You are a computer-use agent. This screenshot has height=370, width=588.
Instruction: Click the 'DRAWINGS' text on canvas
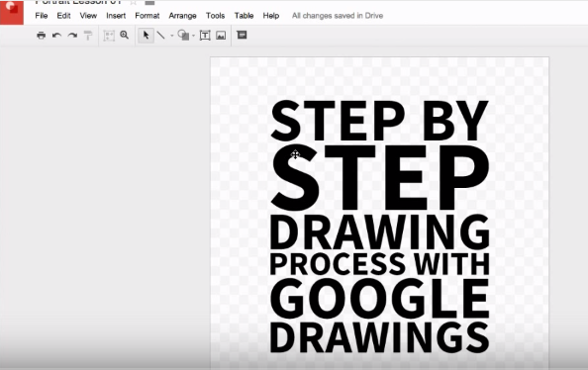pyautogui.click(x=379, y=338)
